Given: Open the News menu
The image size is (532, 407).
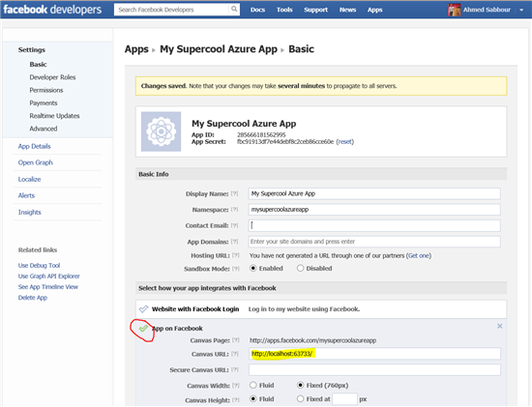Looking at the screenshot, I should pos(348,10).
